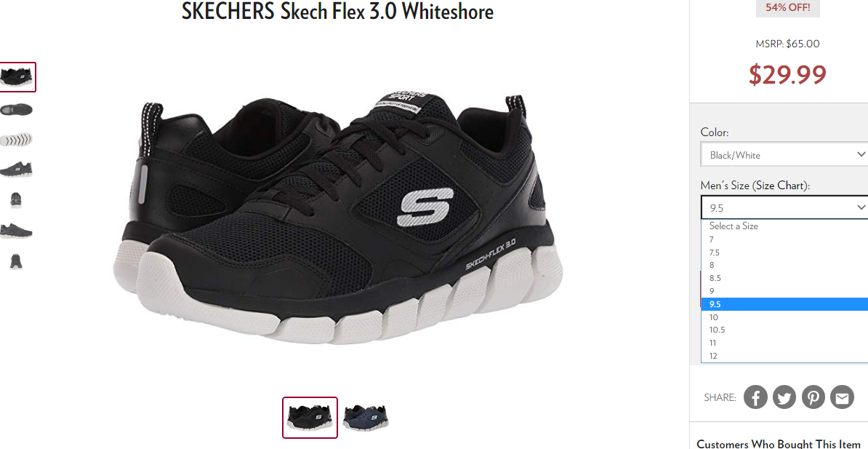This screenshot has height=449, width=868.
Task: Choose size 10 from the size list
Action: click(x=784, y=317)
